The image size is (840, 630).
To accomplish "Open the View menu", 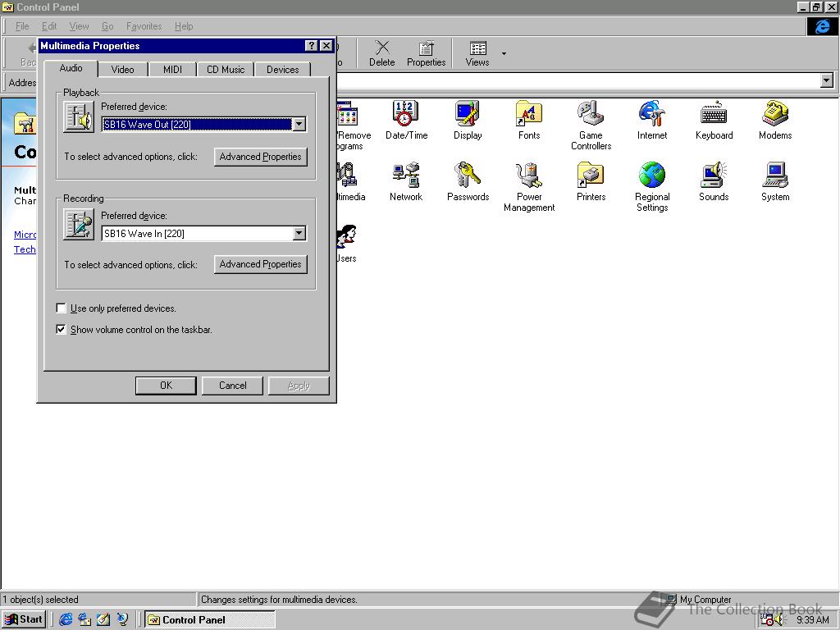I will [x=79, y=26].
